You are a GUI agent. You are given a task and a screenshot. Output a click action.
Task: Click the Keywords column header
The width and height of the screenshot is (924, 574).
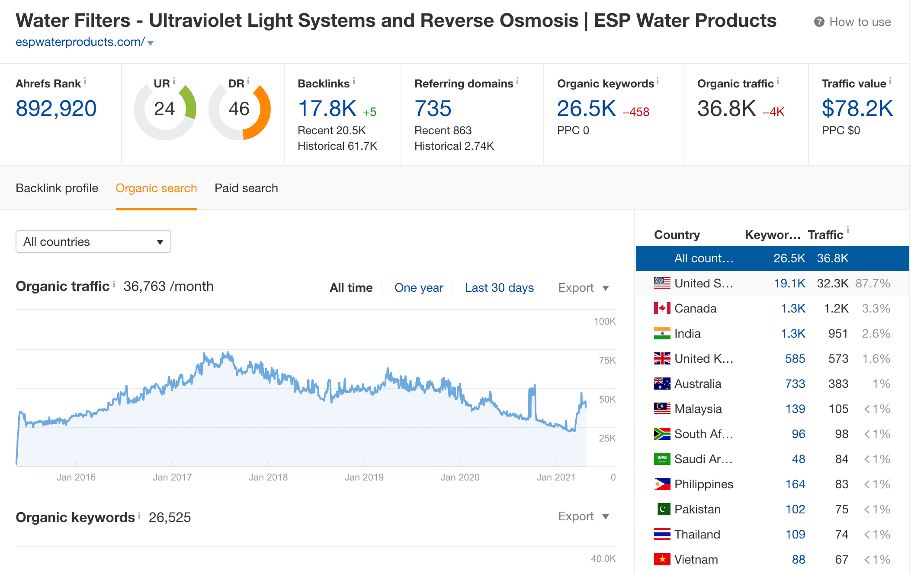773,235
